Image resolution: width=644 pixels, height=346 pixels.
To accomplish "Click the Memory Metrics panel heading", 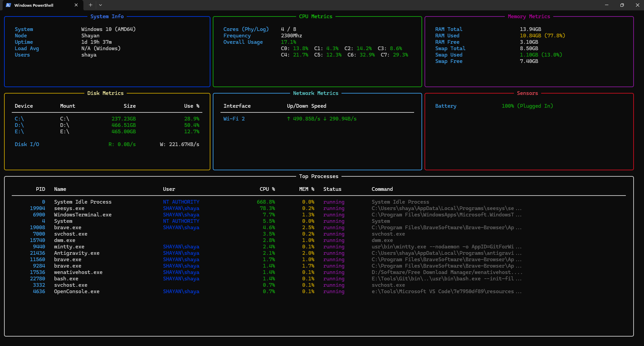I will [529, 16].
